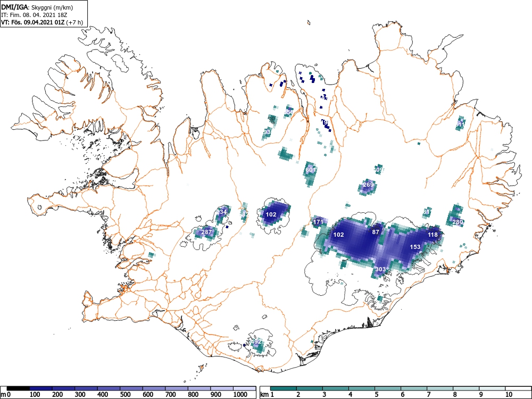Pick the black 0–100 m legend swatch

tap(18, 388)
